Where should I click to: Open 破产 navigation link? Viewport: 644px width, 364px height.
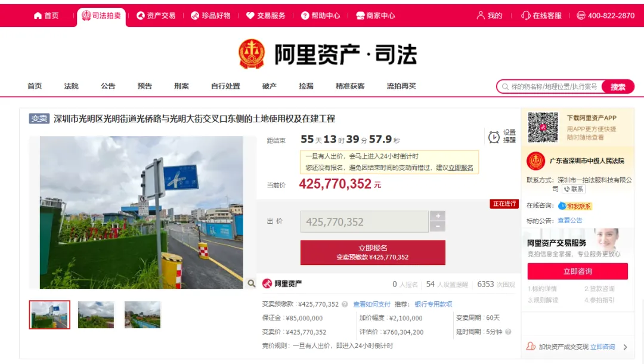click(270, 86)
